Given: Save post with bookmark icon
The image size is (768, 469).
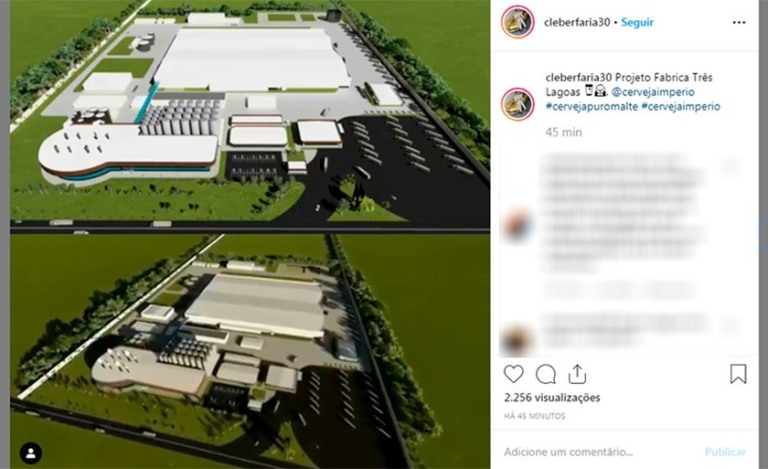Looking at the screenshot, I should (738, 374).
